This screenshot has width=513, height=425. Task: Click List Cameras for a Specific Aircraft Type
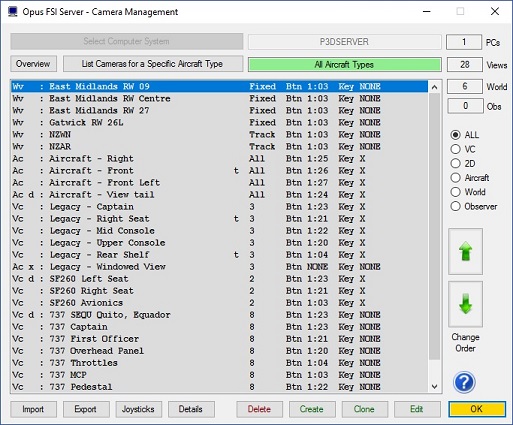[x=153, y=64]
